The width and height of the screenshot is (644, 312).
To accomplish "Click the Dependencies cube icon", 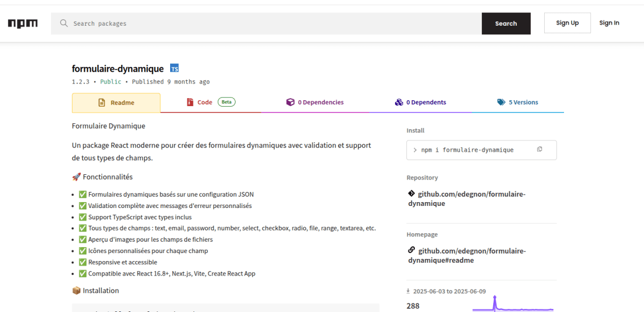I will [290, 102].
